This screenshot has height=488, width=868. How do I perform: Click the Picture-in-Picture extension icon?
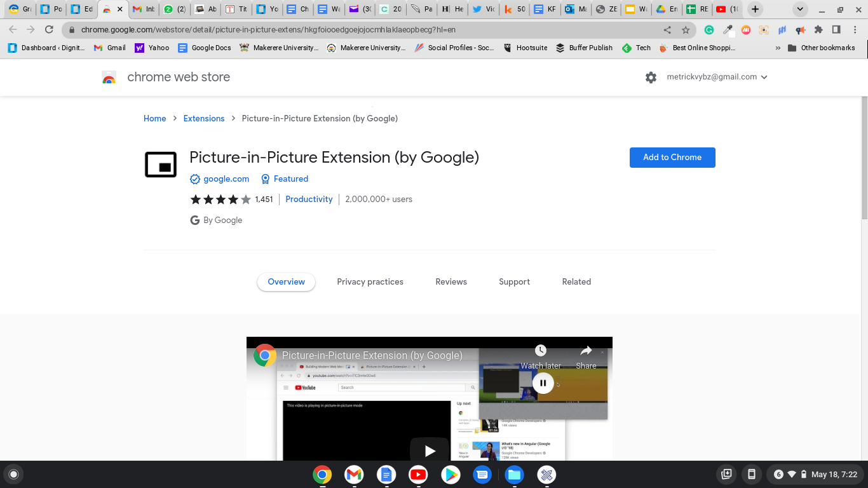point(161,165)
